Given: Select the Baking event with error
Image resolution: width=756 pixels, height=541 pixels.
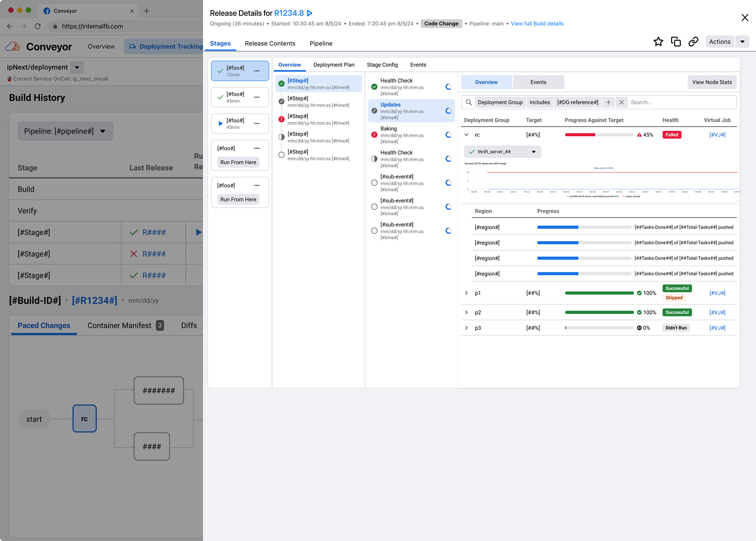Looking at the screenshot, I should pos(411,135).
